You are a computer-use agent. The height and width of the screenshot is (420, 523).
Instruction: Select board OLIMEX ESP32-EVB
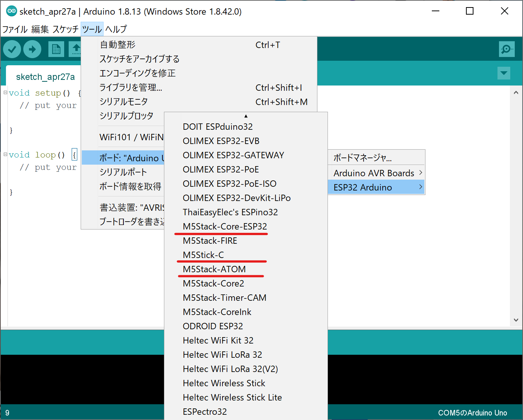[x=246, y=141]
